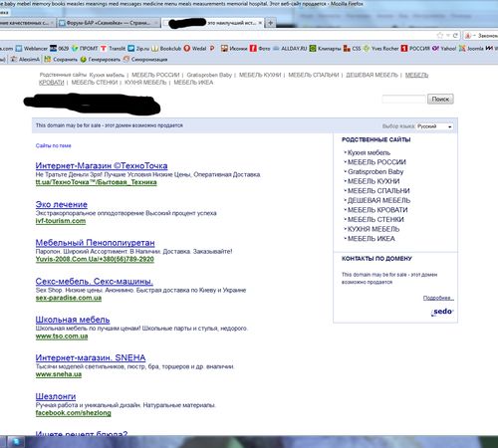Viewport: 498px width, 448px height.
Task: Open the Шезлонги ad link
Action: click(x=56, y=396)
